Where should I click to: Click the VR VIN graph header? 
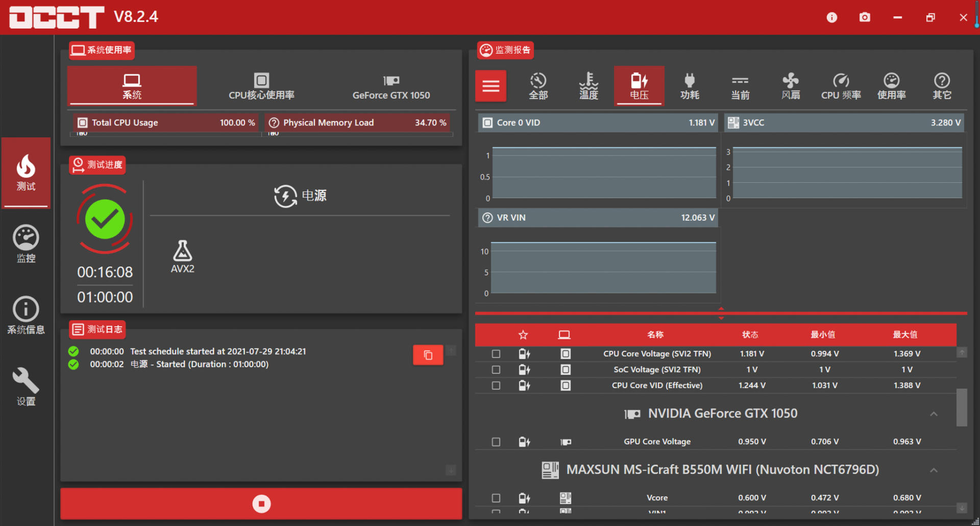598,218
